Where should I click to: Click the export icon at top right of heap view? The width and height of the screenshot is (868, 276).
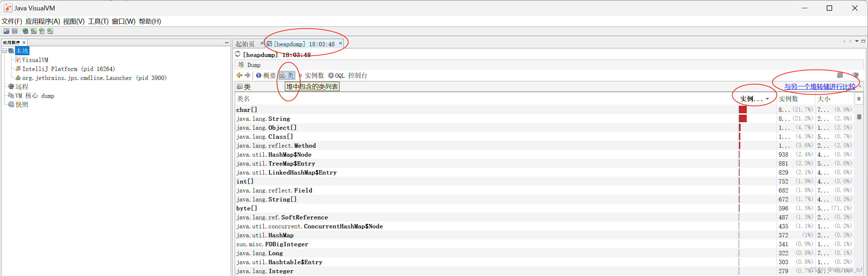click(x=856, y=75)
